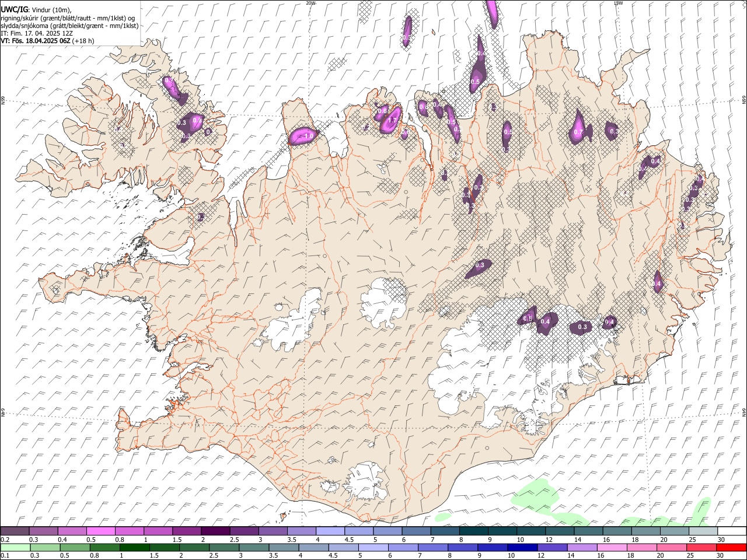
Task: Click the medium green 0.5 swatch in the green scale
Action: [x=75, y=547]
